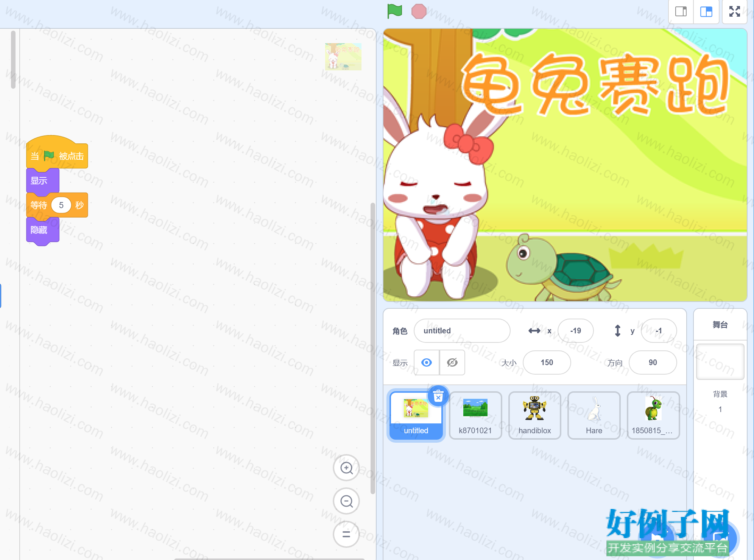
Task: Select the stage backdrop thumbnail
Action: point(720,362)
